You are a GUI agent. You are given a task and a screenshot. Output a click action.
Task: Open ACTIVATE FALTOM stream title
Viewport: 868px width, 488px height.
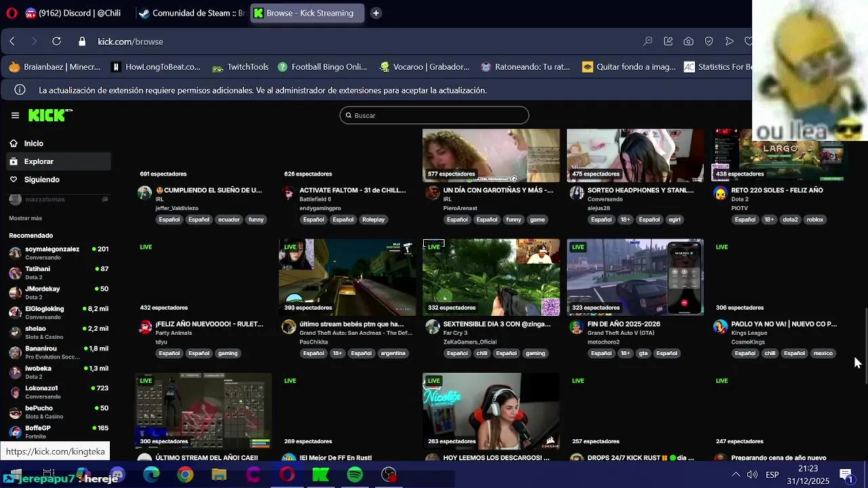coord(353,190)
